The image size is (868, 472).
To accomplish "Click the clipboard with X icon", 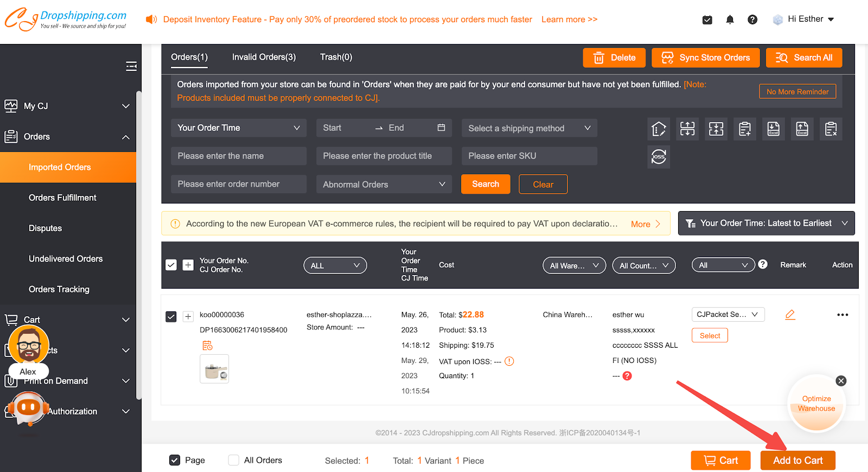I will click(x=831, y=129).
